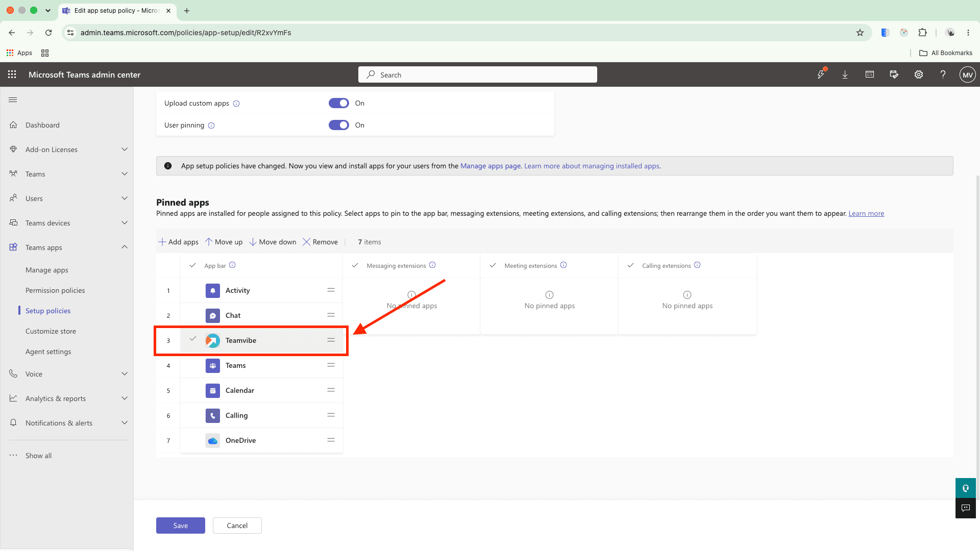This screenshot has width=980, height=551.
Task: Grab the drag handle on Activity row
Action: pyautogui.click(x=331, y=290)
